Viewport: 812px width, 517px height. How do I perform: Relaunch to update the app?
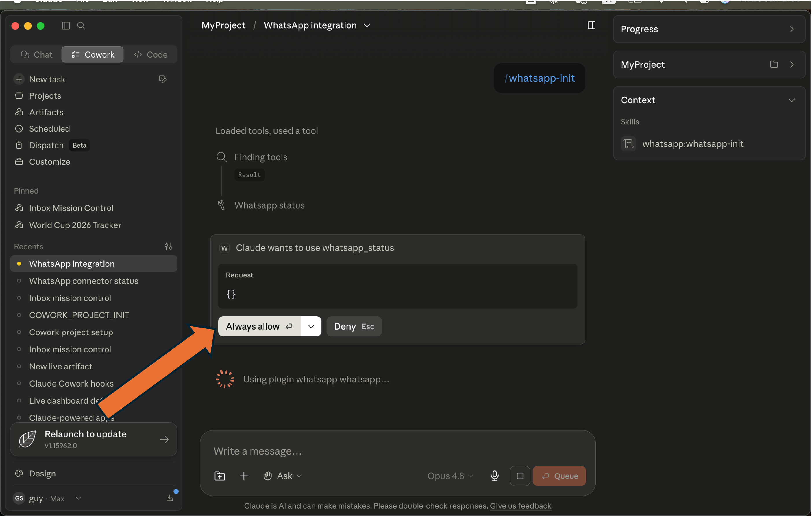94,440
